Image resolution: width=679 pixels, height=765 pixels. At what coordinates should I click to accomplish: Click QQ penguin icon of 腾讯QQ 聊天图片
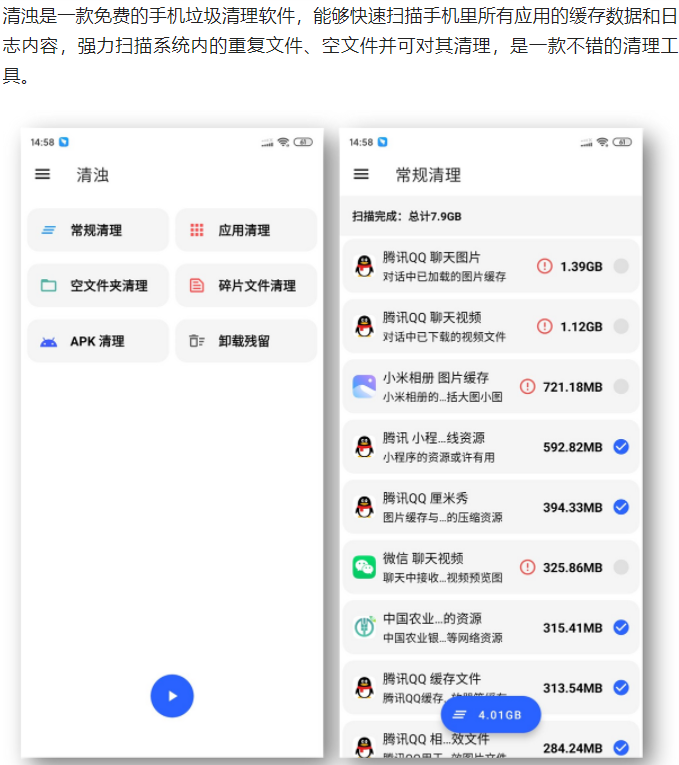coord(364,266)
